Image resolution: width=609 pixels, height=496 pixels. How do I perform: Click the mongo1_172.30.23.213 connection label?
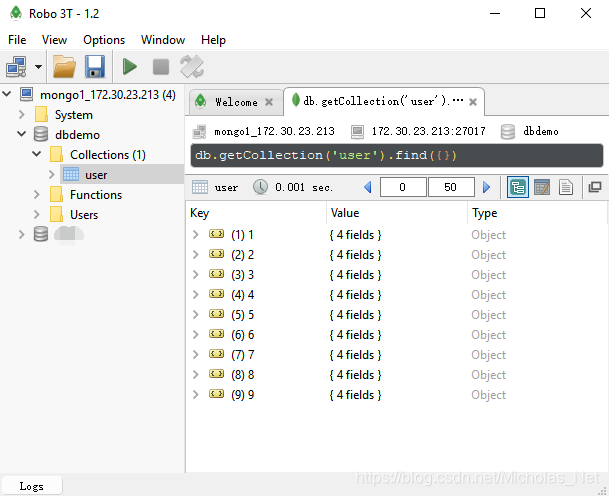click(274, 131)
